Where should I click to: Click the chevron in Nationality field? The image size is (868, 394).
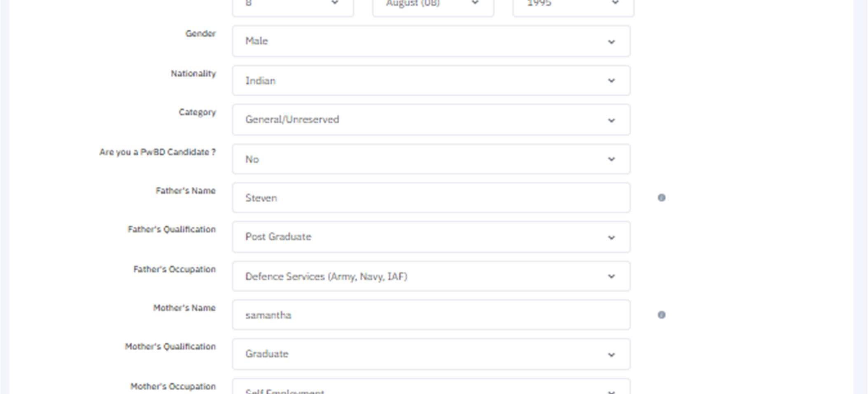(x=611, y=81)
